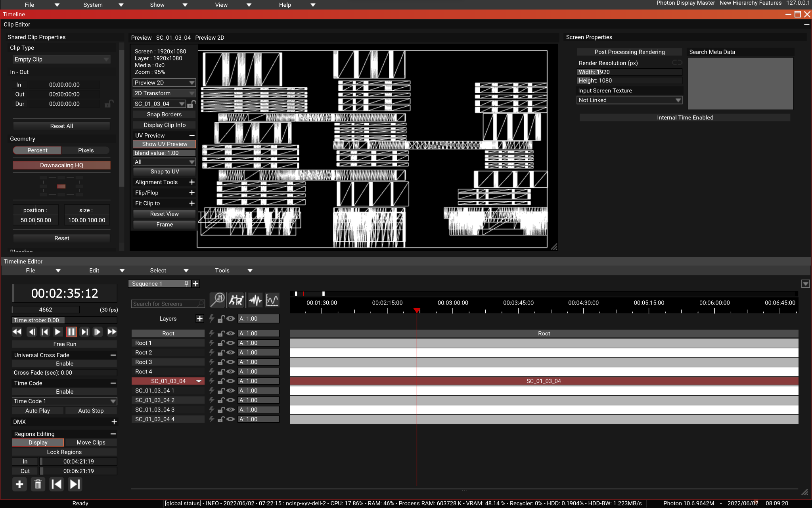Toggle the lock on SC_01_03_04 2 layer
Screen dimensions: 812x508
click(221, 400)
